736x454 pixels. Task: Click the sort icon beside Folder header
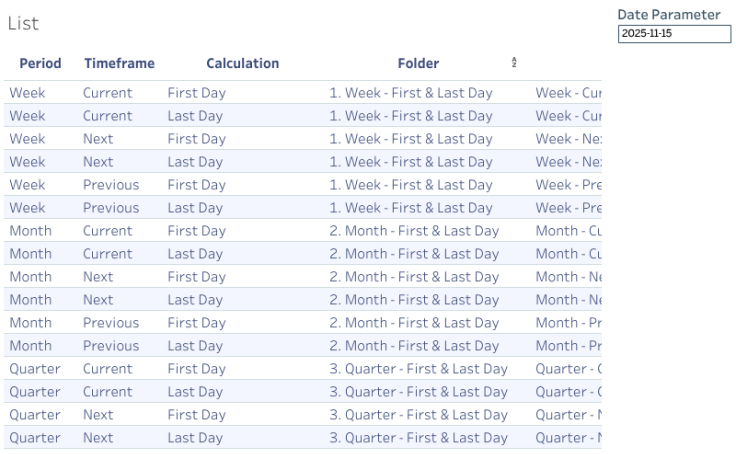[514, 63]
